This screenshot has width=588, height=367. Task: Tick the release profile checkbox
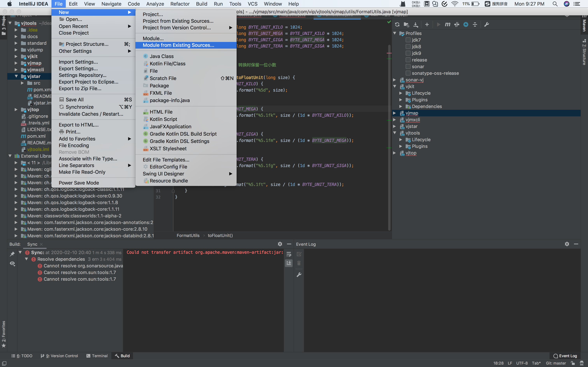[408, 60]
